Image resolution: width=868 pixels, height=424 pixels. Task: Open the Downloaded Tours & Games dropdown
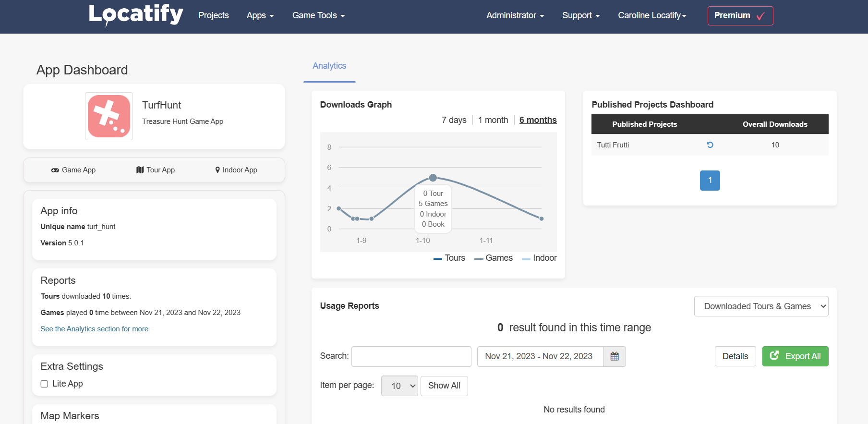pos(761,306)
